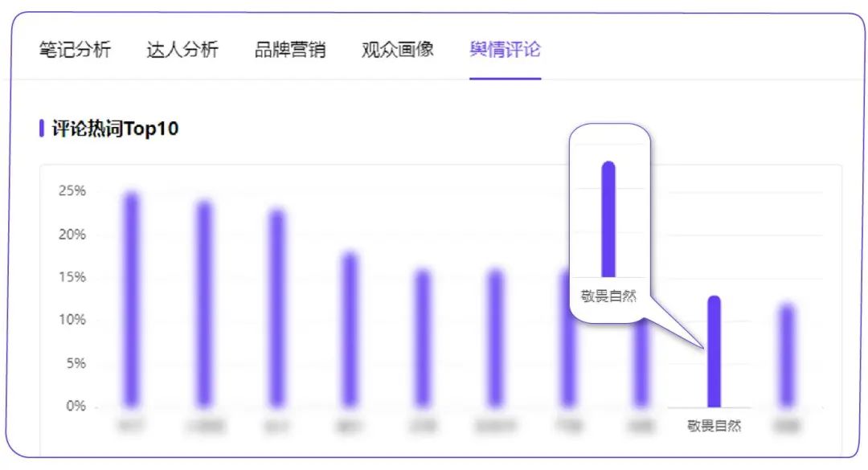Click the sharp 敬畏自然 bar in chart
Screen dimensions: 868x470
point(714,352)
